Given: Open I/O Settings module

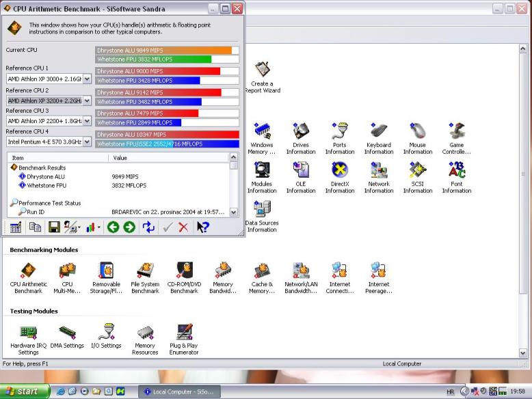Looking at the screenshot, I should [x=106, y=336].
